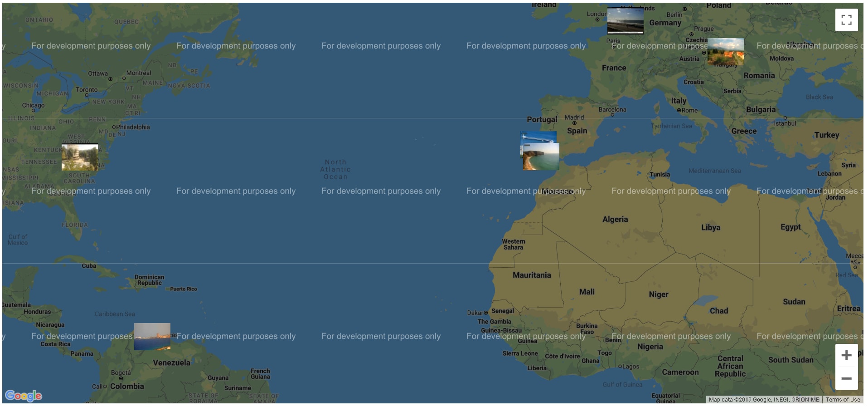Click the Germany country label

coord(665,23)
